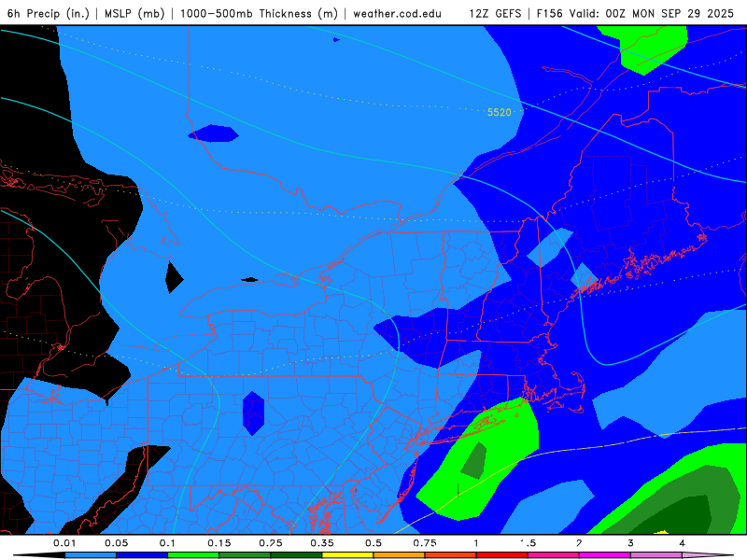
Task: Click the '5520' thickness contour label
Action: point(500,112)
